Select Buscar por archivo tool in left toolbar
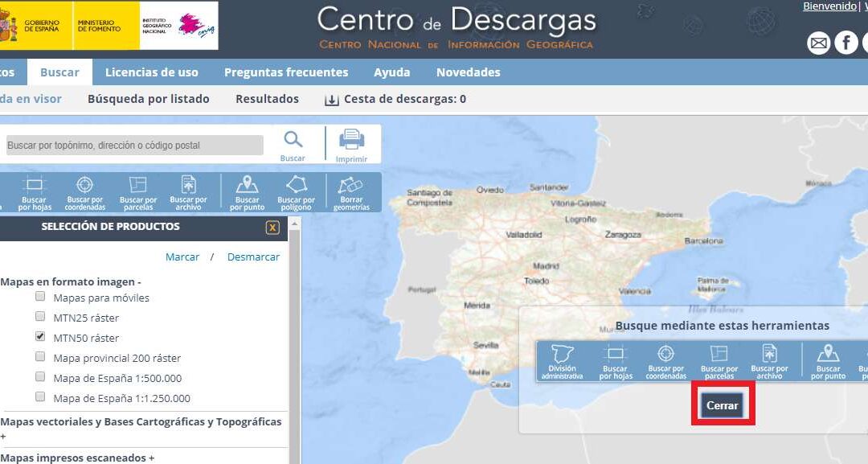 coord(188,193)
